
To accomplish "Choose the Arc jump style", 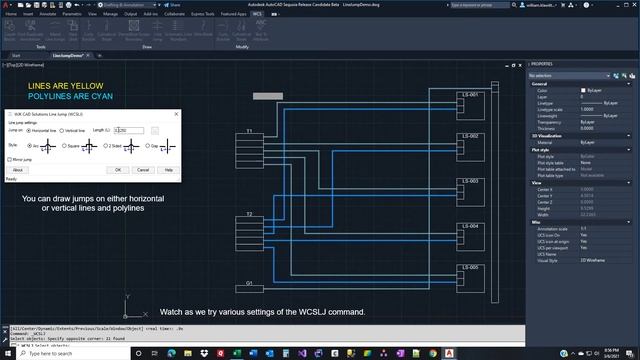I will click(29, 146).
